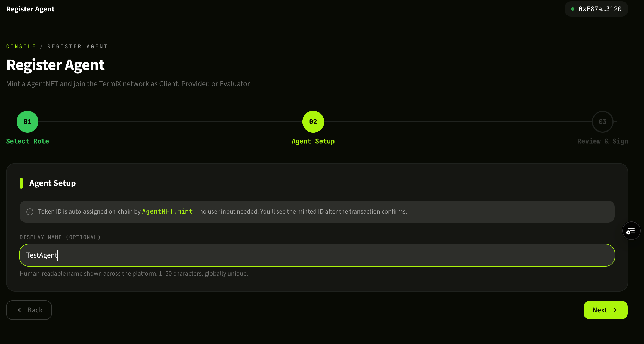Click the Review & Sign step label

click(602, 141)
